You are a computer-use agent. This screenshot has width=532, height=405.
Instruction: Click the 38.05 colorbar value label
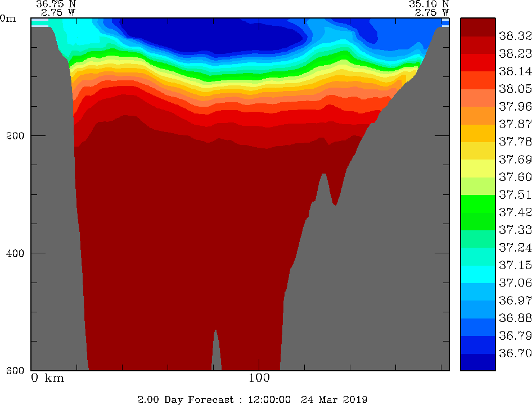pos(515,89)
